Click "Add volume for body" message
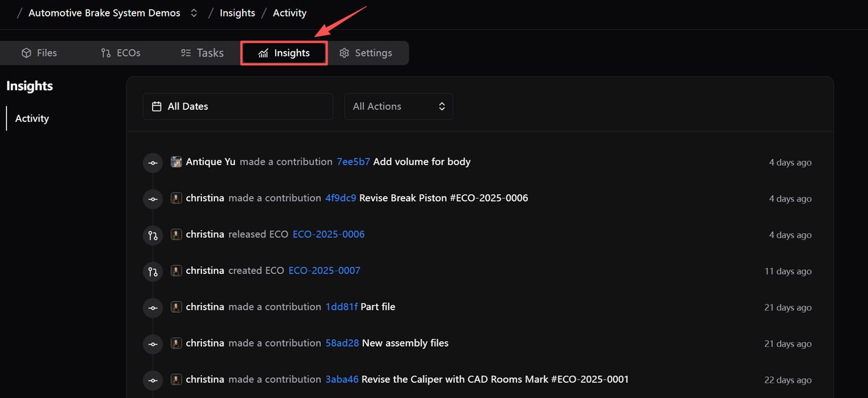868x398 pixels. click(422, 161)
